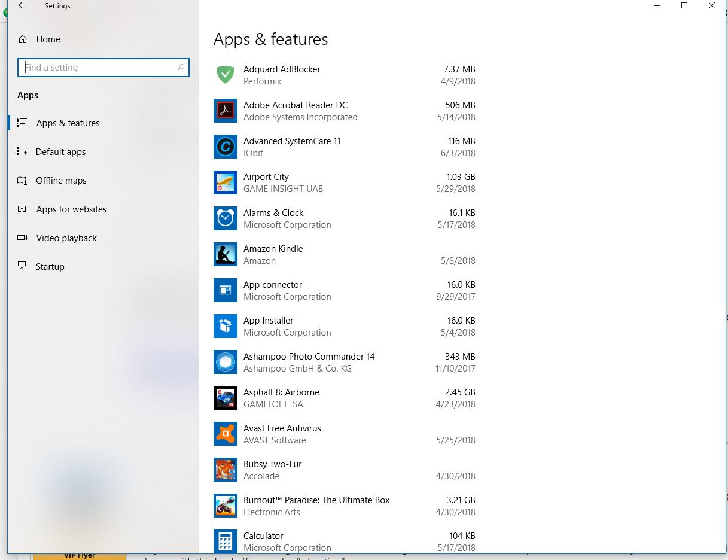Select Adguard AdBlocker app name
Viewport: 728px width, 560px height.
[x=282, y=69]
